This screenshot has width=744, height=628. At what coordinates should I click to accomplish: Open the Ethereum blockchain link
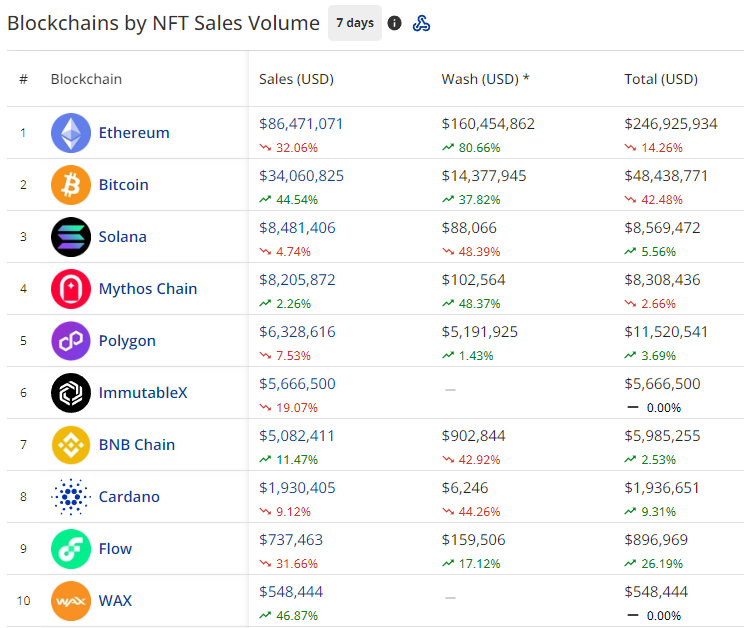tap(134, 133)
